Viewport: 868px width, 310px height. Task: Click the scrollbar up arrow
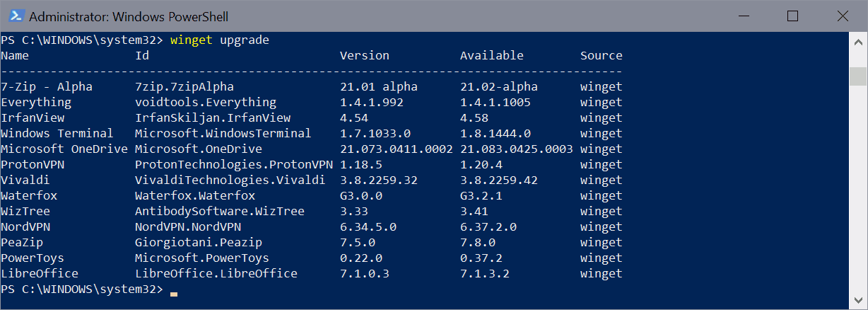pyautogui.click(x=858, y=42)
